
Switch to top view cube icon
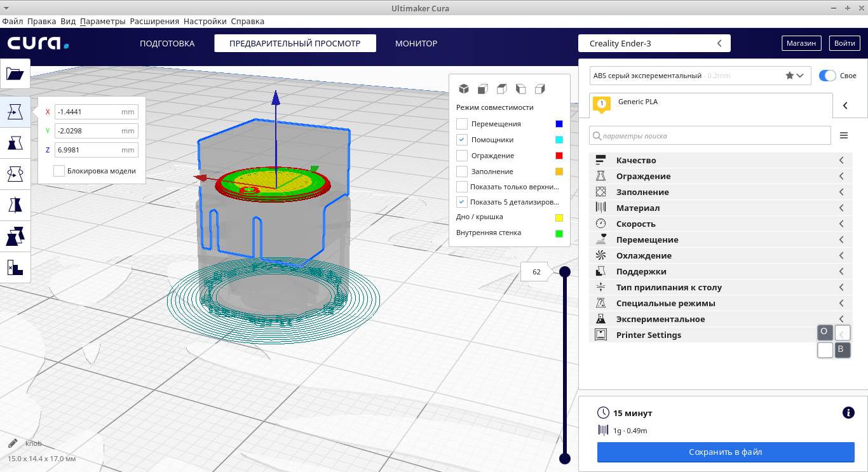pyautogui.click(x=502, y=88)
